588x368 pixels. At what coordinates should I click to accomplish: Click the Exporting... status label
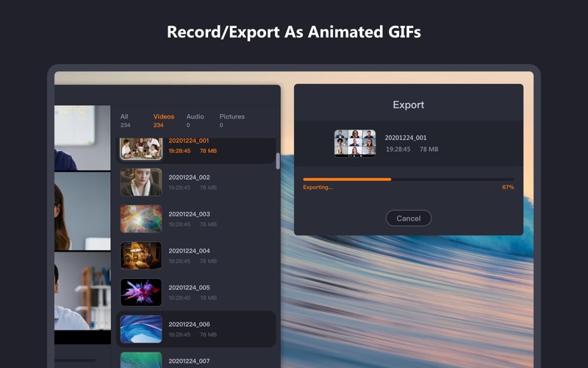click(x=318, y=188)
